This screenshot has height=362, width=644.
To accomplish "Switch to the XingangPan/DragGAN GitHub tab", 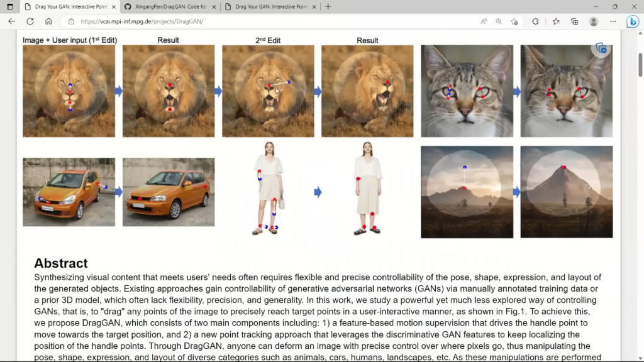I will pyautogui.click(x=171, y=6).
